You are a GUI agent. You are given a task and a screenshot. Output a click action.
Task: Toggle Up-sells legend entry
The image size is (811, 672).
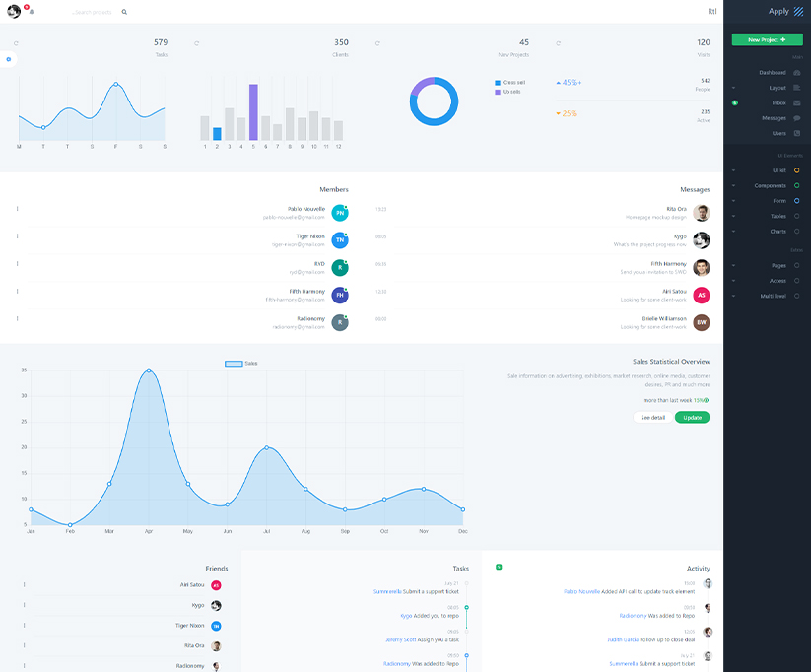(x=510, y=92)
